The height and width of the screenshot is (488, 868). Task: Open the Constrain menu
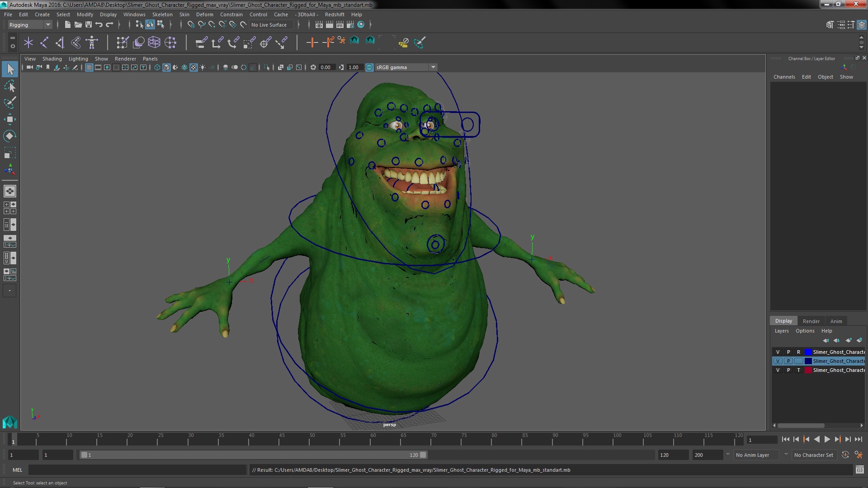point(231,14)
